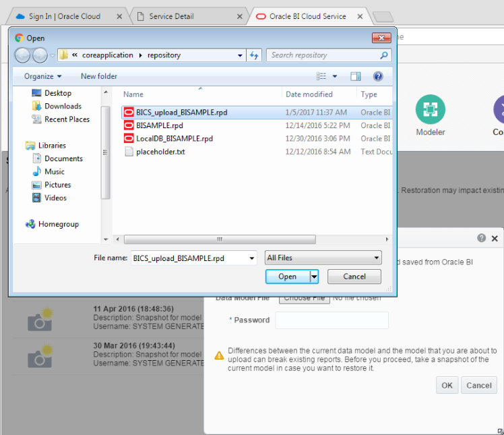Select the LocalDB_BISAMPLE.rpd file
Viewport: 504px width, 435px height.
(257, 139)
